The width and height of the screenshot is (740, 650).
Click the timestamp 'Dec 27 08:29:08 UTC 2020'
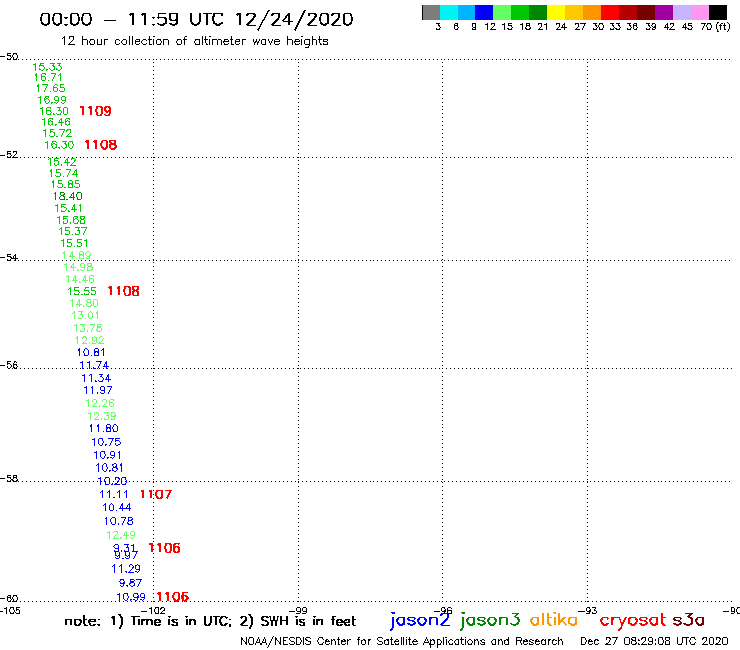pyautogui.click(x=654, y=641)
